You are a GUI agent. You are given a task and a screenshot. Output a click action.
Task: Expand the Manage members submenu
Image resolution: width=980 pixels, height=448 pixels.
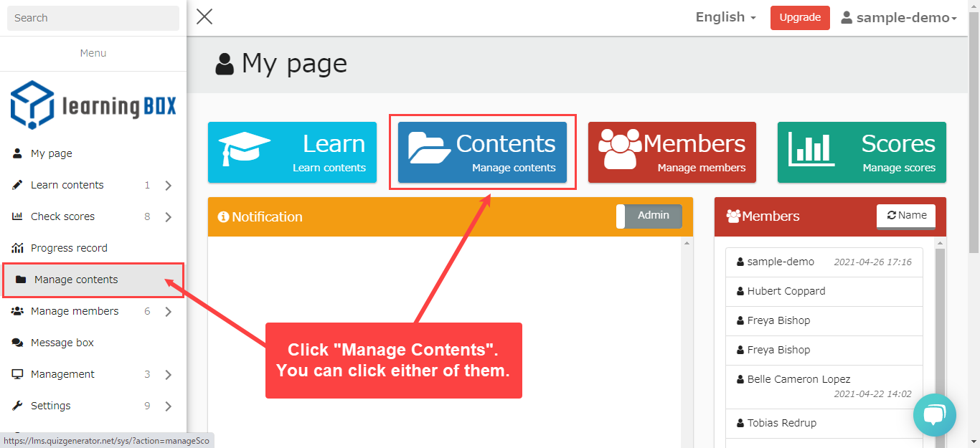[x=168, y=312]
